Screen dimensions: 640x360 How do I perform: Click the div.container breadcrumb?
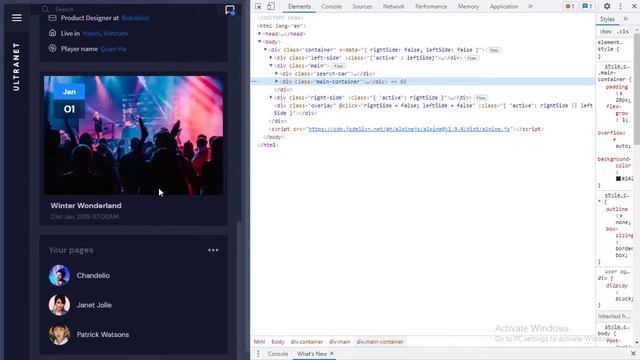click(x=307, y=342)
